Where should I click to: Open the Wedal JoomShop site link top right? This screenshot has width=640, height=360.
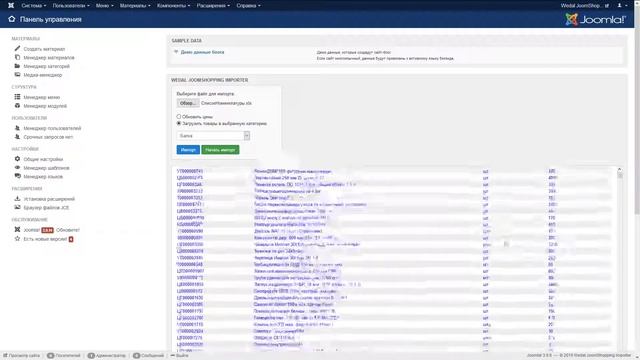(584, 6)
